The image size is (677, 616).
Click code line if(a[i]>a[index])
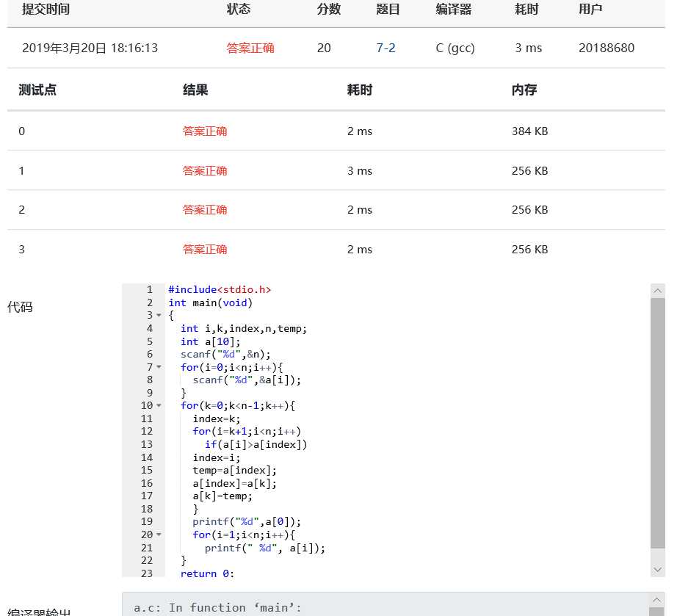point(256,444)
